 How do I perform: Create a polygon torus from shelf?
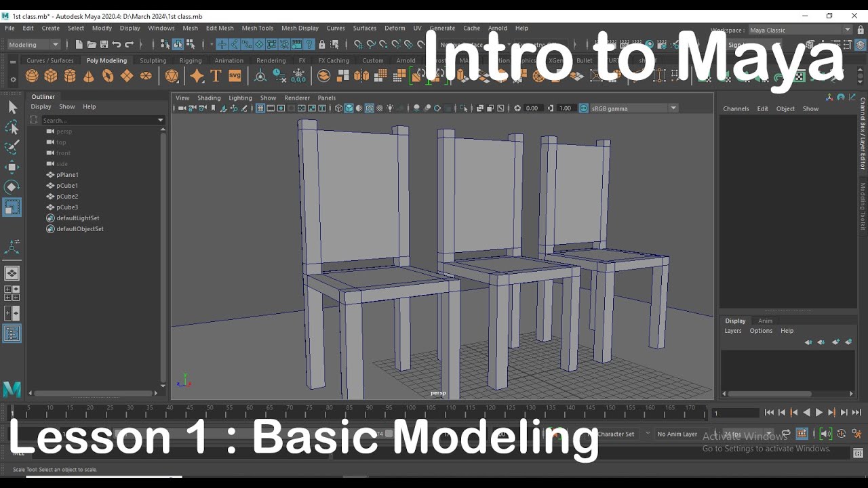pyautogui.click(x=108, y=76)
